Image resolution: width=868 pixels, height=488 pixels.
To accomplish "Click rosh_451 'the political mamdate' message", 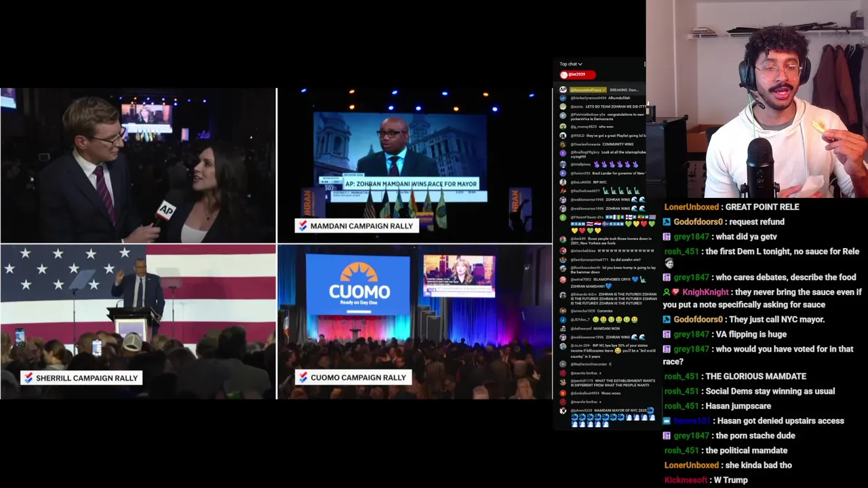I will 726,451.
